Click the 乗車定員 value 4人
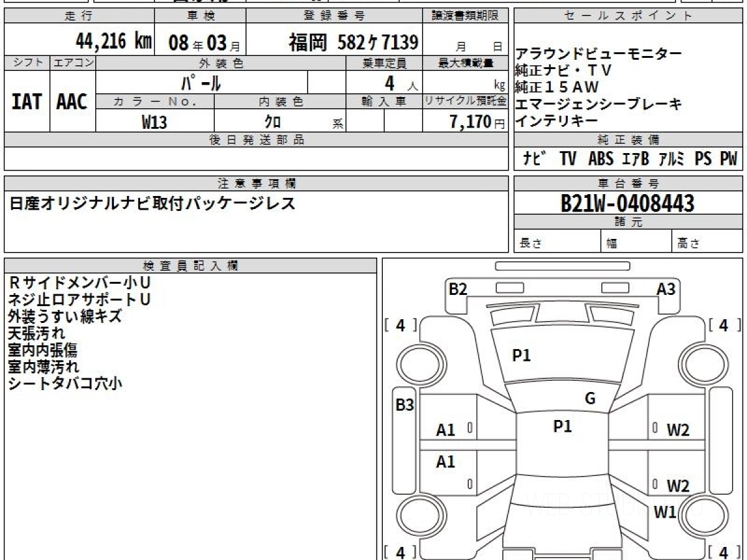747x560 pixels. pos(401,82)
